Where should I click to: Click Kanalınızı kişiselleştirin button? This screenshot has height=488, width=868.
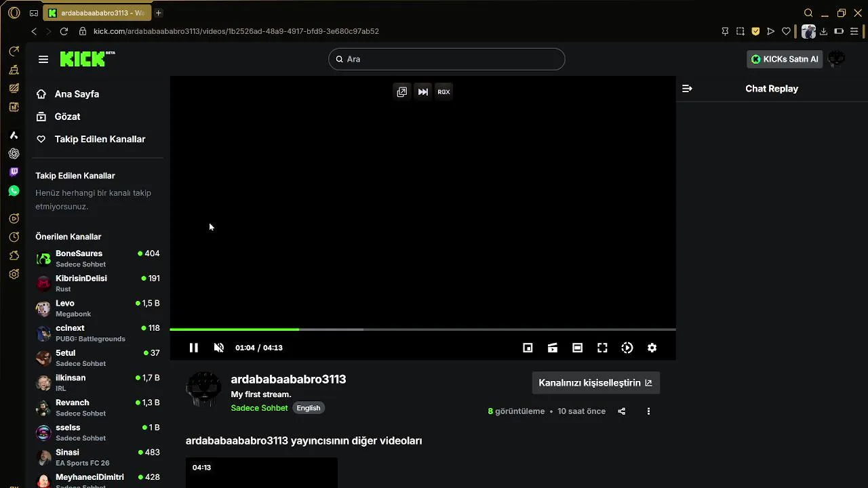pos(595,383)
